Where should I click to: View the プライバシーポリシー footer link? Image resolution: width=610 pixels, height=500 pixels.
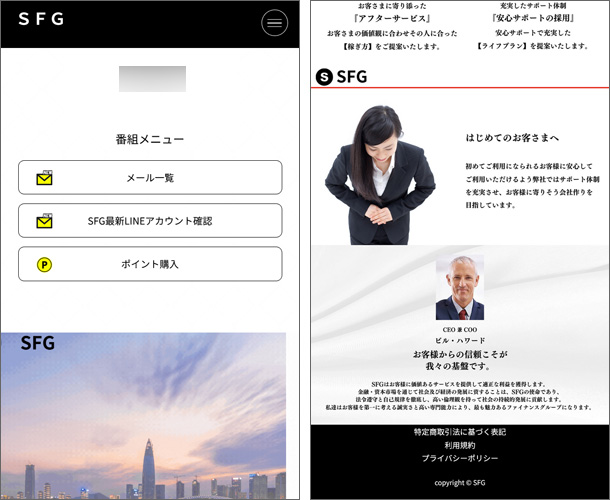460,458
